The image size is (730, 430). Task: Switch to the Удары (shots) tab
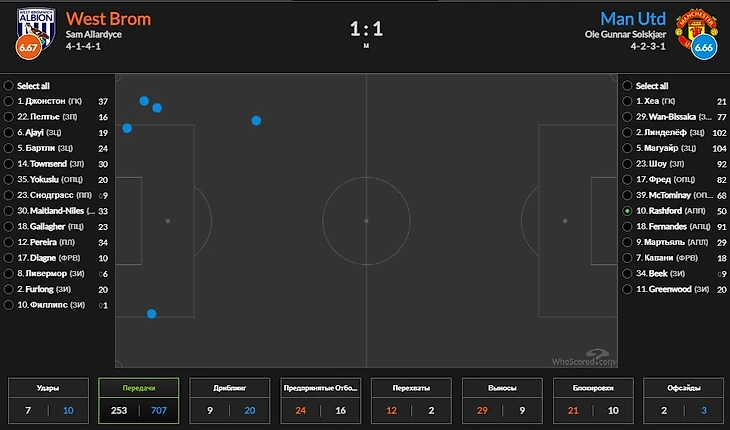click(48, 401)
